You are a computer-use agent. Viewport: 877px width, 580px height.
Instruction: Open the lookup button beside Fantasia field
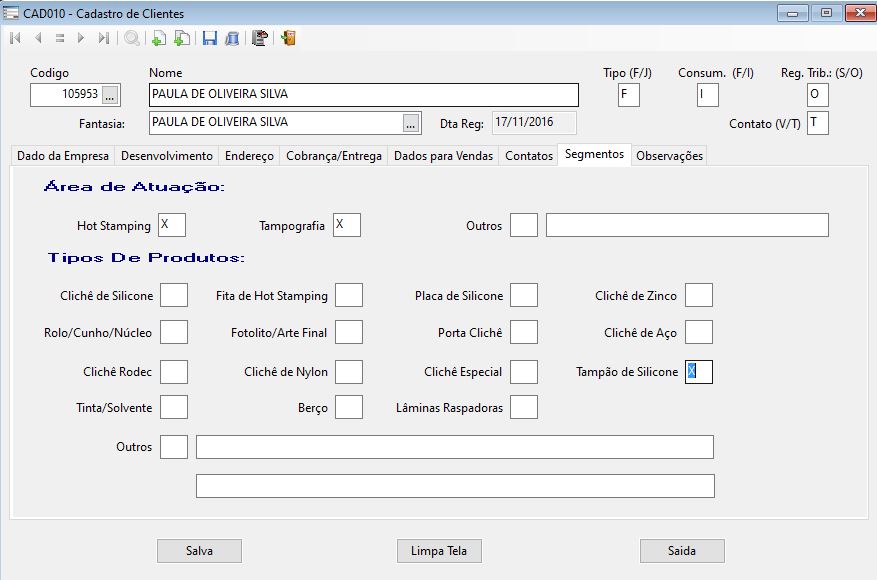point(410,123)
